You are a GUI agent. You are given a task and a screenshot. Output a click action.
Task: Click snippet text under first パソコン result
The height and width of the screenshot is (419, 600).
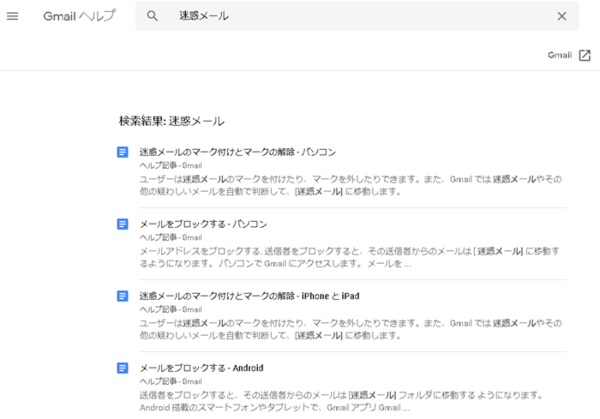(x=351, y=185)
